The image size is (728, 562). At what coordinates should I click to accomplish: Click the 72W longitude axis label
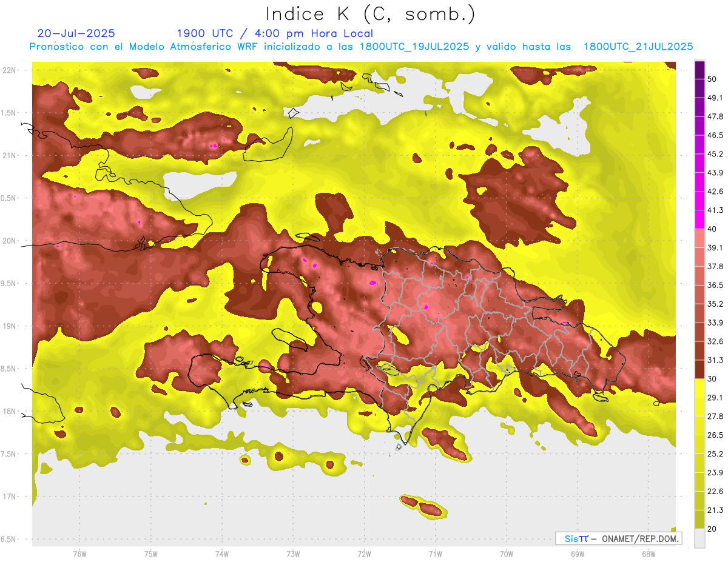pos(364,554)
